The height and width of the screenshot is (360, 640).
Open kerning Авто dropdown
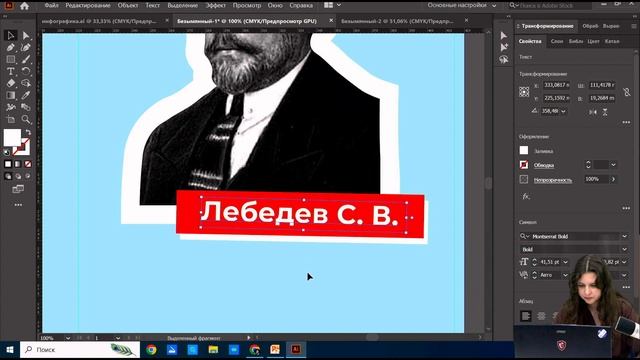[x=565, y=275]
